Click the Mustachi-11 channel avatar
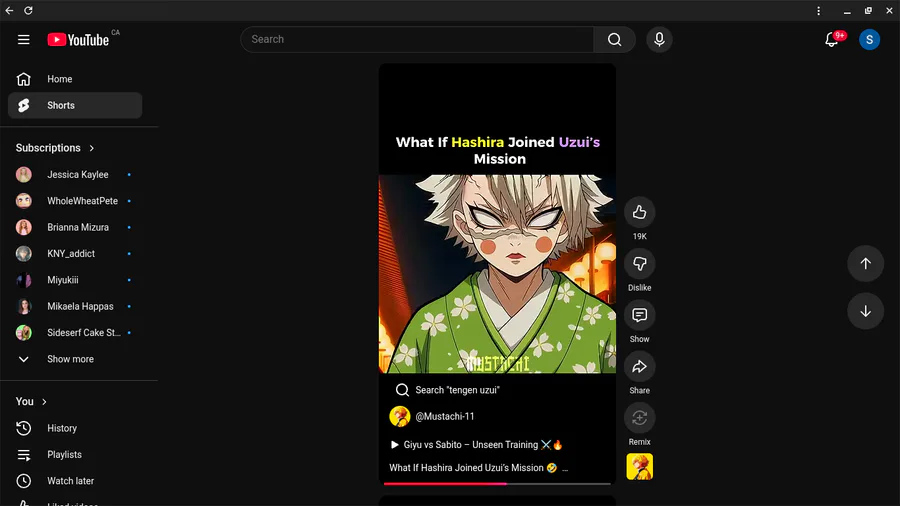This screenshot has width=900, height=506. pyautogui.click(x=400, y=417)
